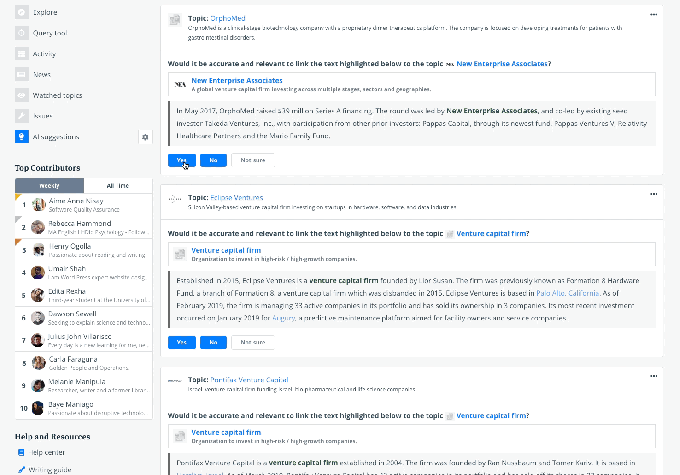The width and height of the screenshot is (680, 475).
Task: Click the Watched topics eye icon
Action: pos(22,94)
